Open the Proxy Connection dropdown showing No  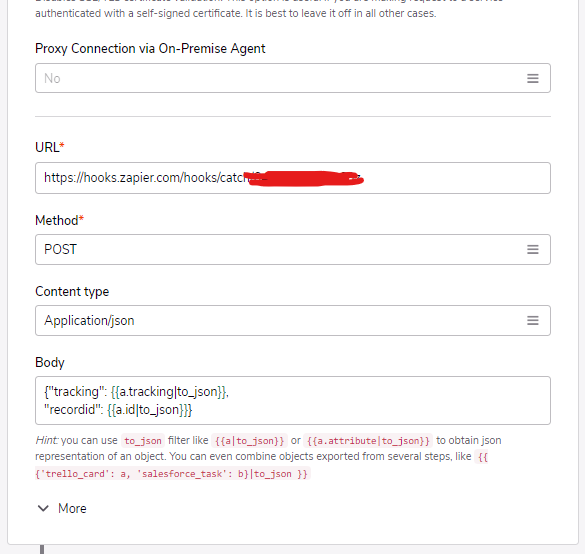coord(293,78)
